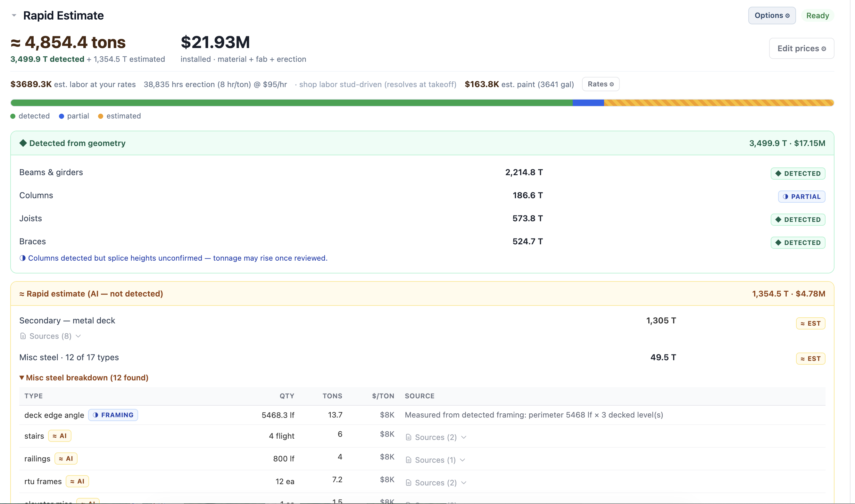Click the green detected legend dot
The height and width of the screenshot is (504, 855).
point(13,116)
